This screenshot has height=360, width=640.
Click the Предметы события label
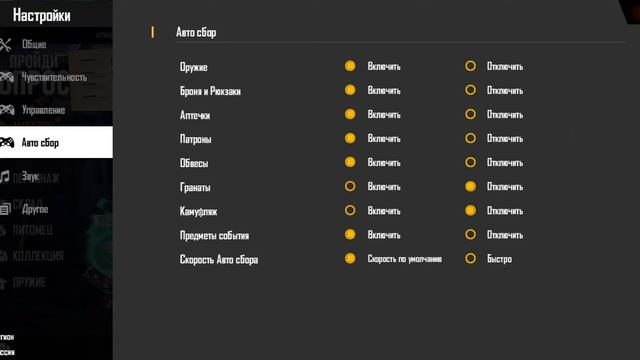[214, 236]
